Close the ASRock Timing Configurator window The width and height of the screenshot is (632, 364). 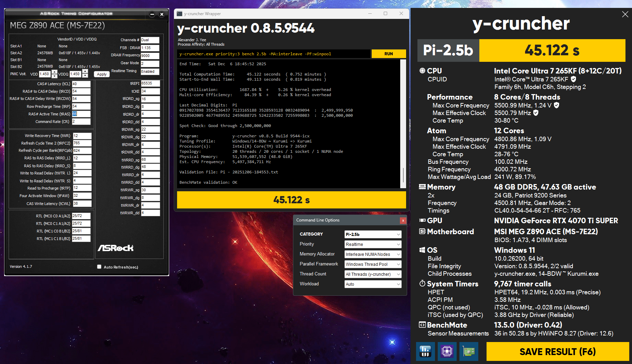coord(162,14)
